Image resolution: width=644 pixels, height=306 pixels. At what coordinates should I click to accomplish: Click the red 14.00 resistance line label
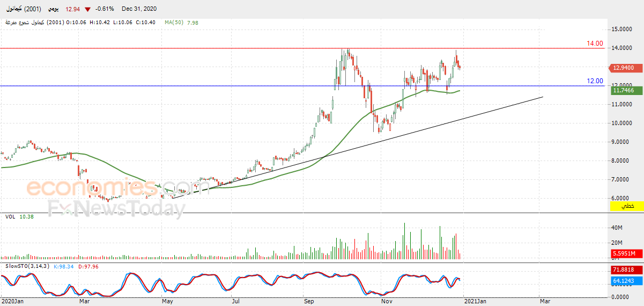click(595, 43)
